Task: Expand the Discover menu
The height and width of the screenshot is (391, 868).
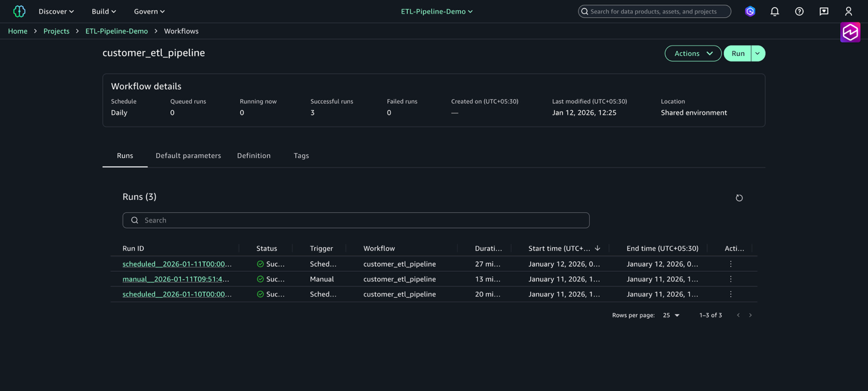Action: pos(56,12)
